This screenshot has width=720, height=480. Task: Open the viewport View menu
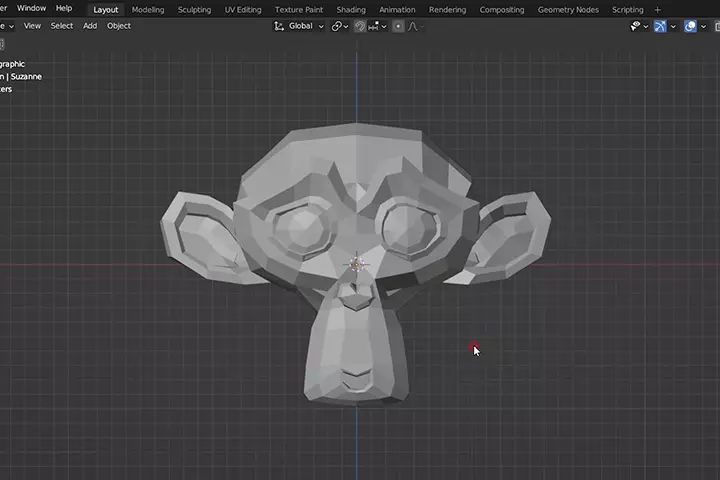32,26
